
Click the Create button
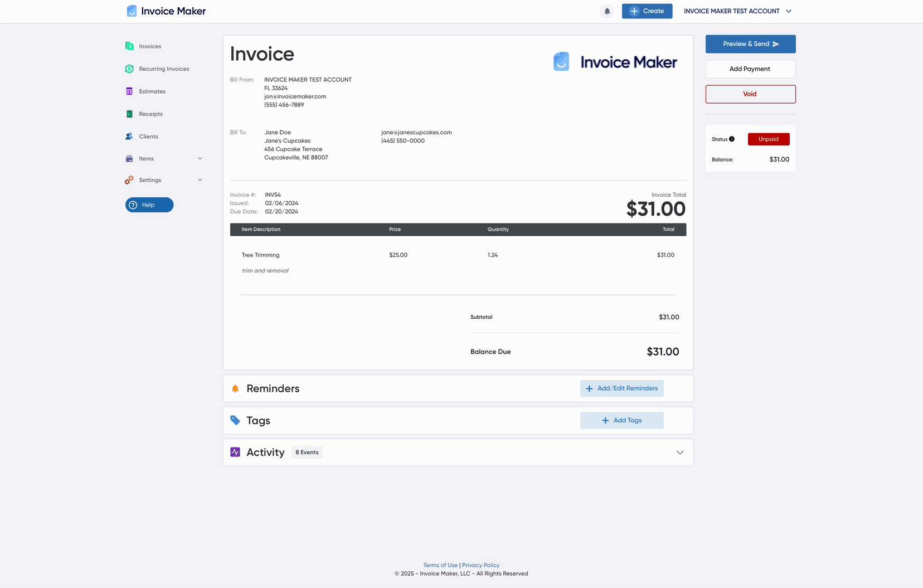[x=647, y=11]
